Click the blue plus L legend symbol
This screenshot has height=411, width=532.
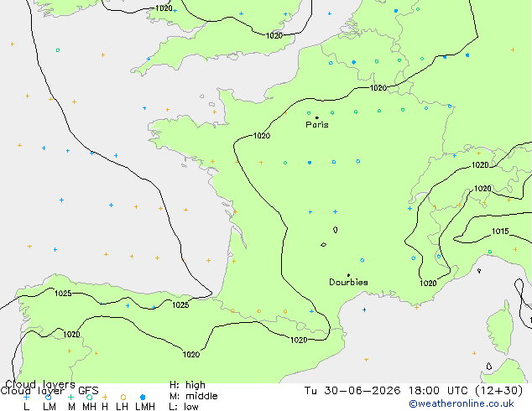pyautogui.click(x=26, y=397)
